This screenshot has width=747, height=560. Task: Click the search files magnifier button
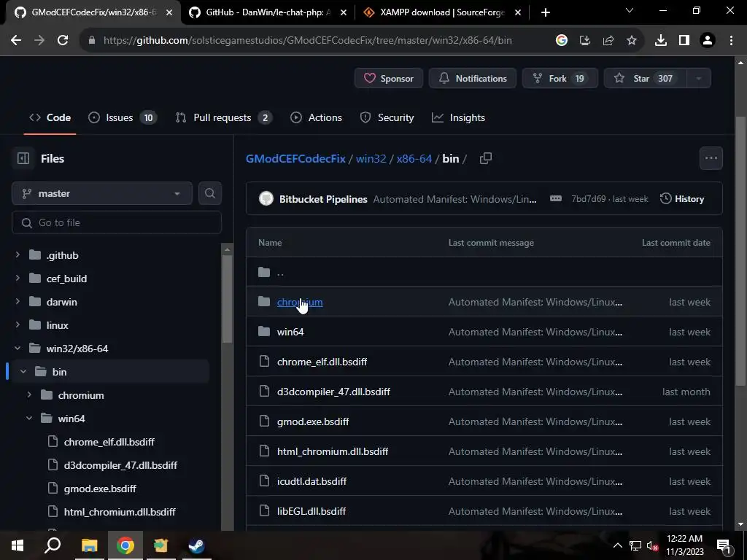(x=209, y=193)
